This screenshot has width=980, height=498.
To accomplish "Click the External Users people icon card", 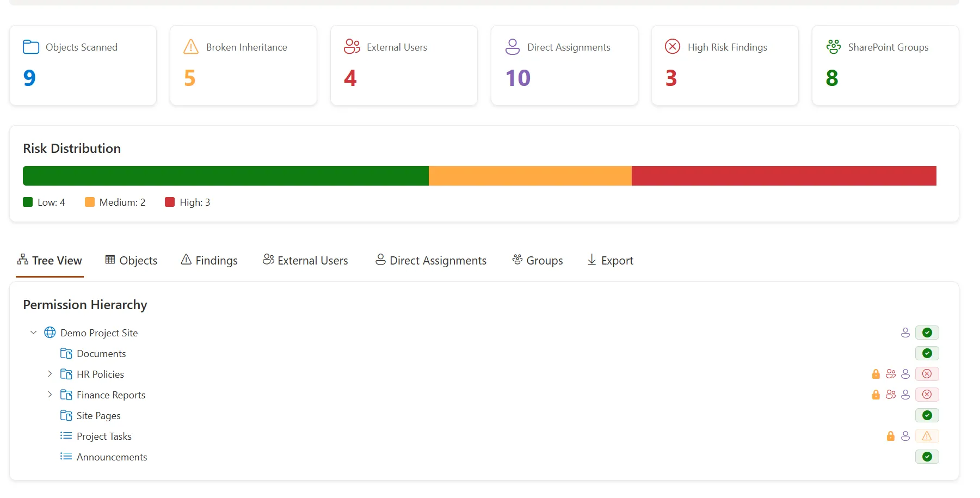I will pyautogui.click(x=352, y=47).
